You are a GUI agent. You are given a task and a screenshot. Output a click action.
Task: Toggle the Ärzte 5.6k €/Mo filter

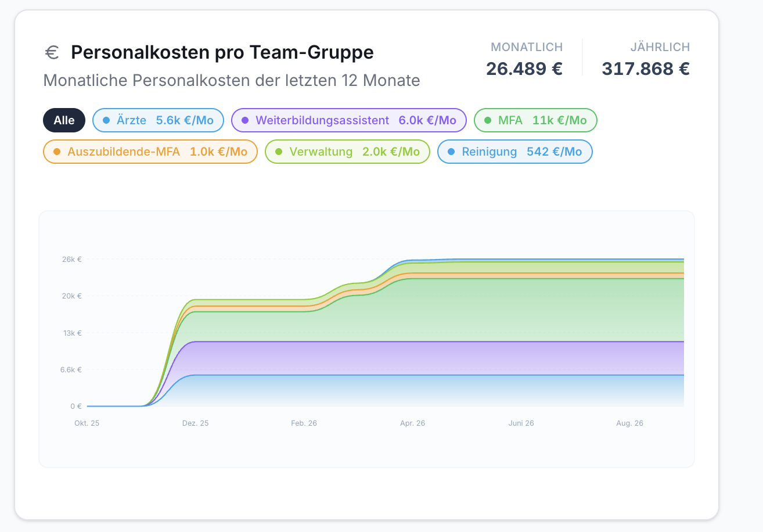point(158,120)
